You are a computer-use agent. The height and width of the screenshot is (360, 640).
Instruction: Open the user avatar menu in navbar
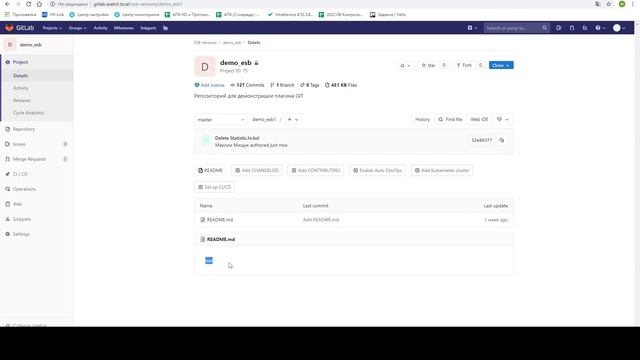(x=619, y=28)
